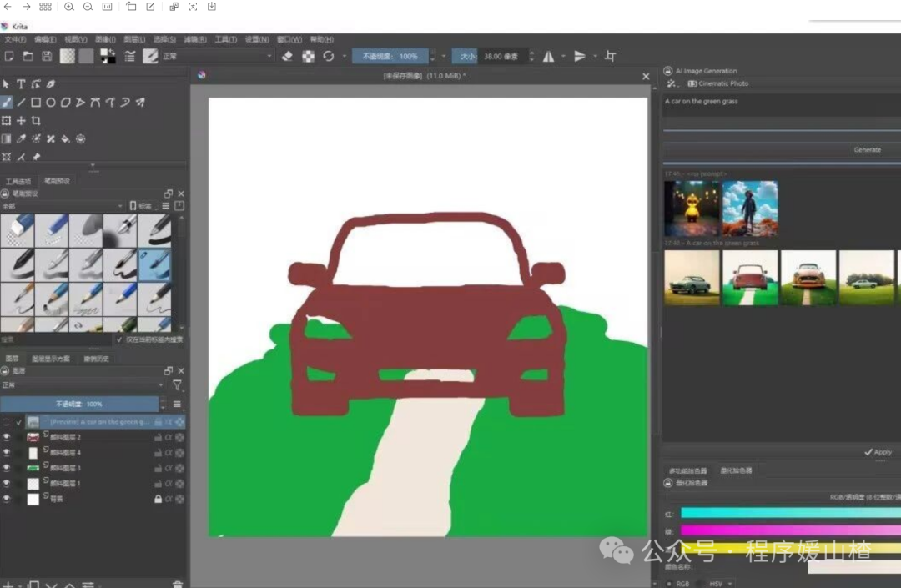Select the Line tool

coord(21,103)
